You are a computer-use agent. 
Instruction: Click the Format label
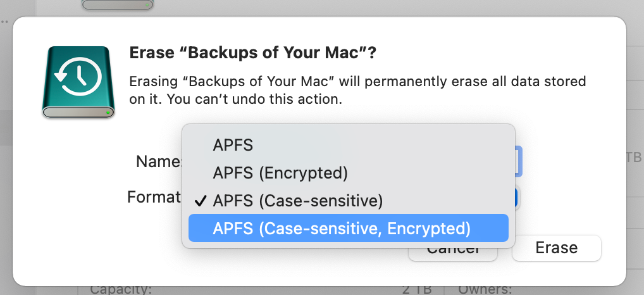tap(154, 198)
